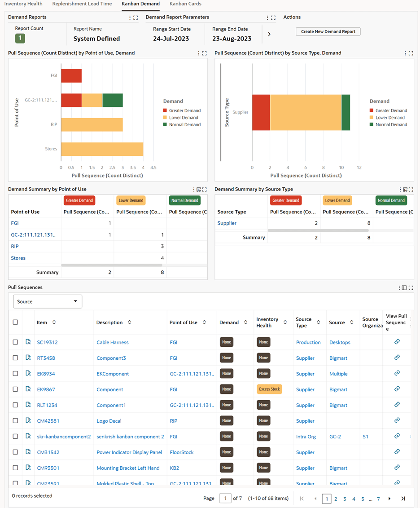
Task: Open column chooser for Pull Sequences table
Action: pyautogui.click(x=404, y=288)
